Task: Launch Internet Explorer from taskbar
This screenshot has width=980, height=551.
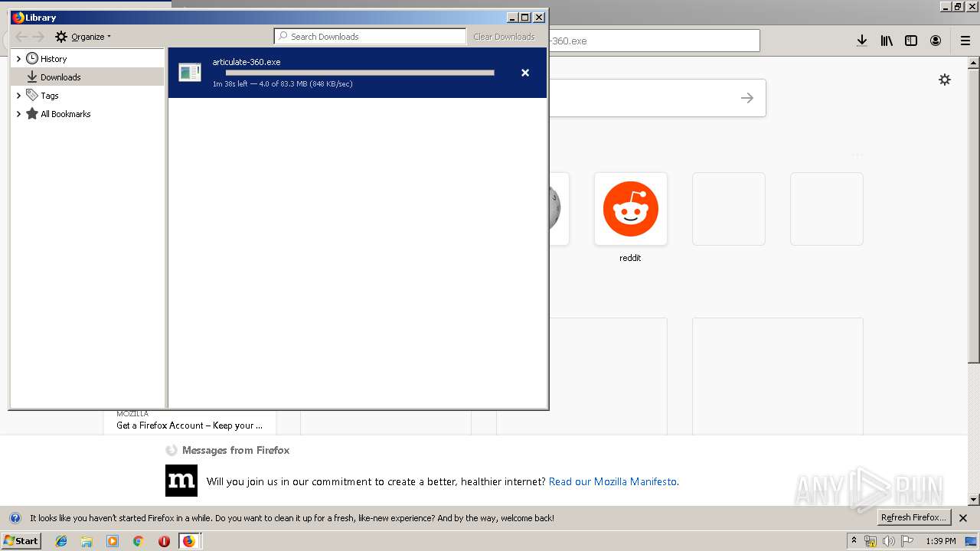Action: (x=61, y=541)
